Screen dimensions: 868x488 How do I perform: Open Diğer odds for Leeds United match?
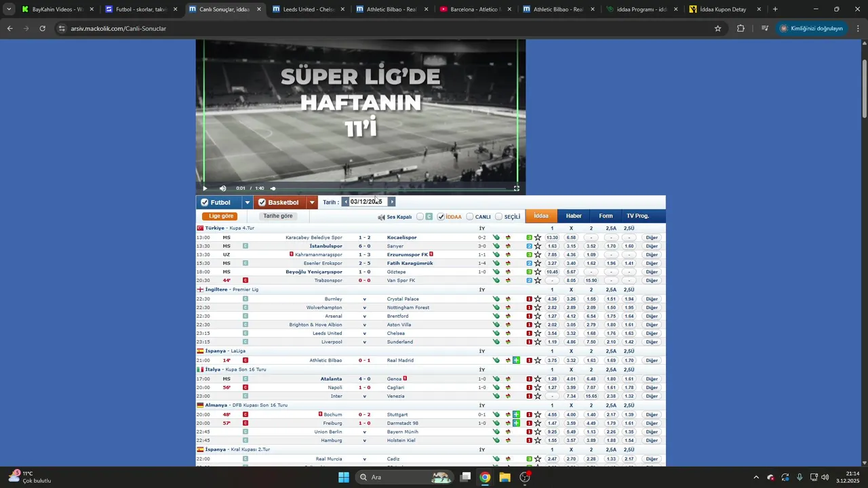click(x=652, y=333)
